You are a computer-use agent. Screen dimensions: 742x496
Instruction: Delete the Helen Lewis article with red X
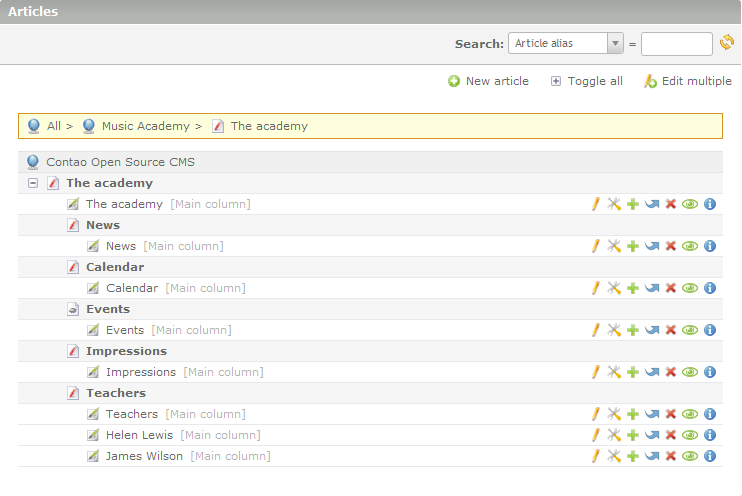(x=671, y=435)
